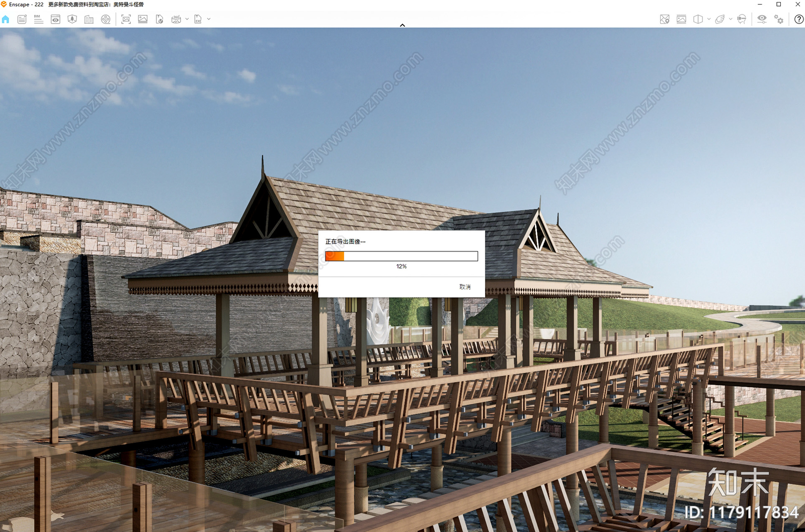Click the 12% progress label
The image size is (805, 532).
point(401,267)
